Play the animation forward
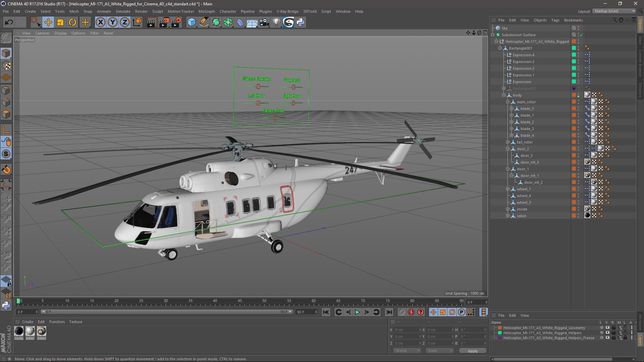 pyautogui.click(x=357, y=312)
